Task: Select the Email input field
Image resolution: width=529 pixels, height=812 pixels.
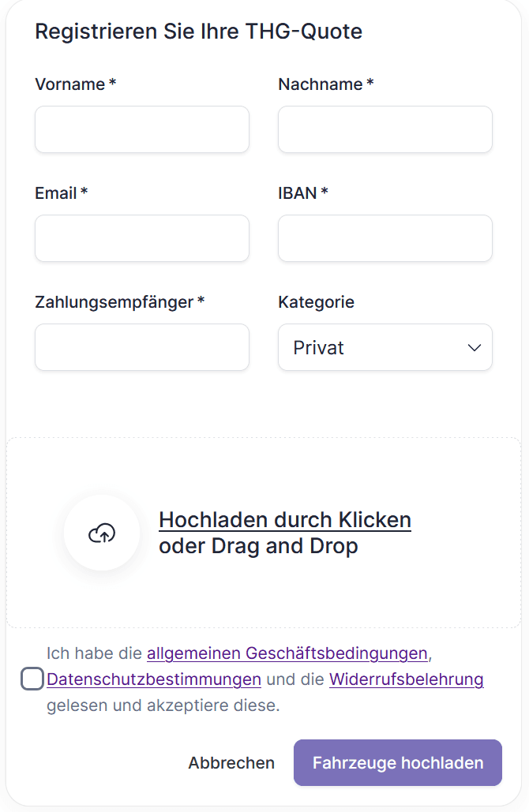Action: tap(142, 238)
